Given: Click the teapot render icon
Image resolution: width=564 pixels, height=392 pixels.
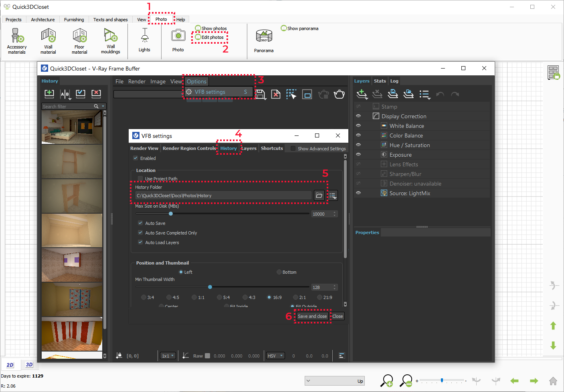Looking at the screenshot, I should (x=339, y=94).
